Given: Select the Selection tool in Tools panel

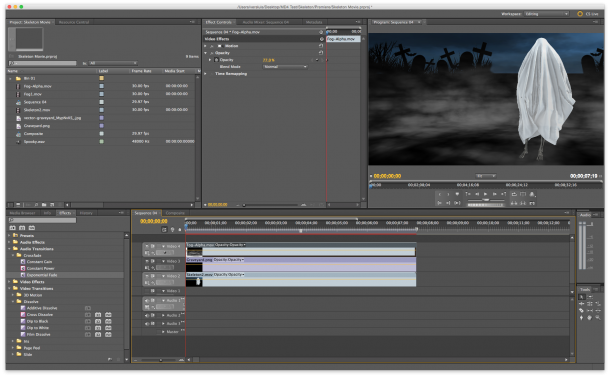Looking at the screenshot, I should (x=582, y=297).
